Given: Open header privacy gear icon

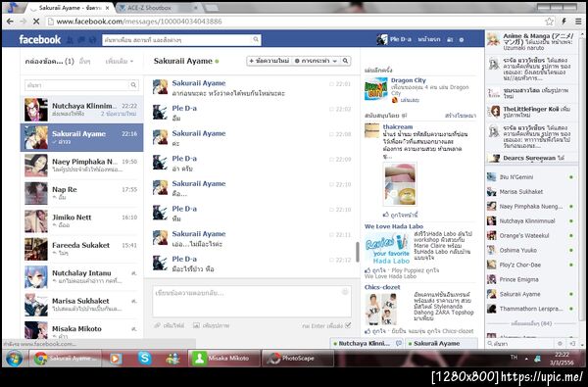Looking at the screenshot, I should (462, 39).
